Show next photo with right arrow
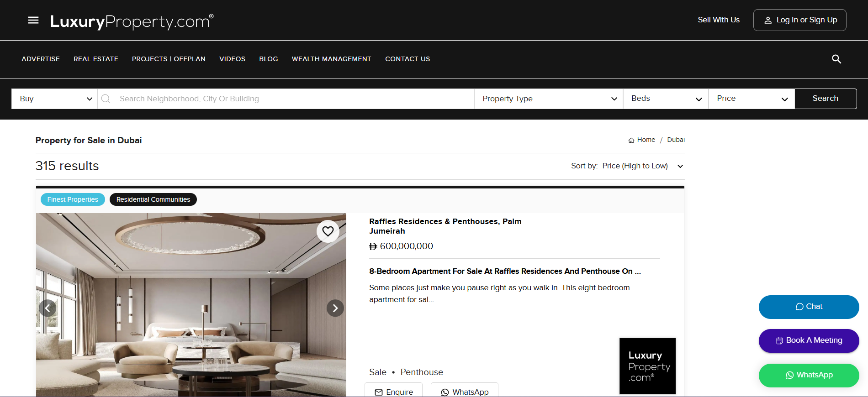Viewport: 868px width, 397px height. click(x=335, y=308)
